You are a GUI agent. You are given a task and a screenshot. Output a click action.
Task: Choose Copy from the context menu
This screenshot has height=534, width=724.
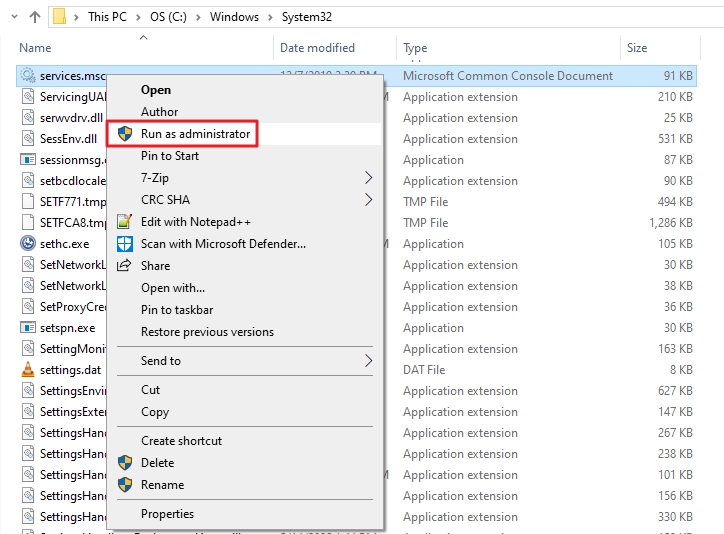155,412
